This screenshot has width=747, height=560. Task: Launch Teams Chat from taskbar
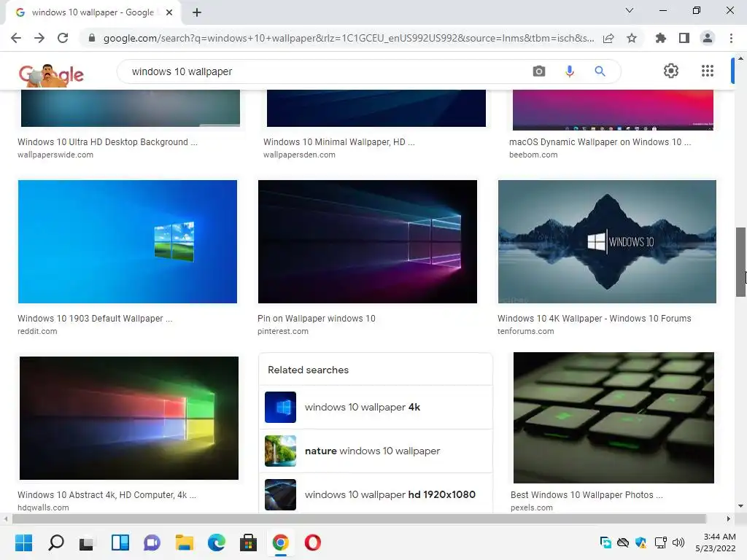tap(152, 542)
